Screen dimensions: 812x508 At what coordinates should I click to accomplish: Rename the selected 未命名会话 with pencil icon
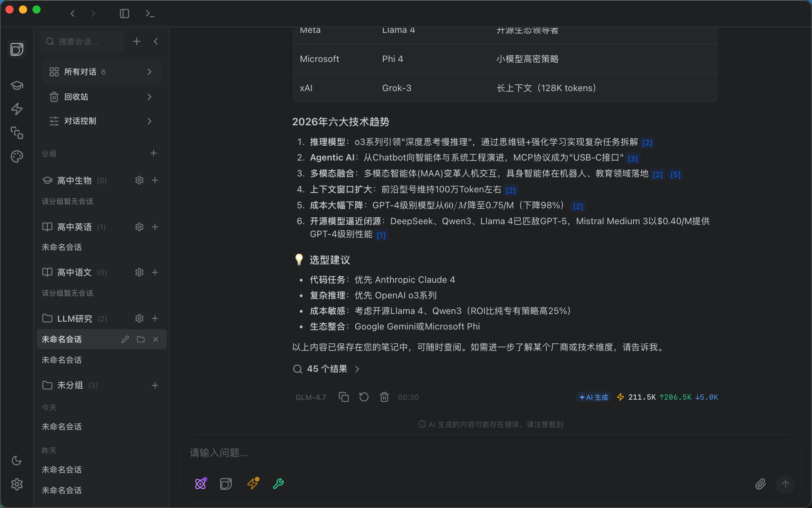coord(125,339)
